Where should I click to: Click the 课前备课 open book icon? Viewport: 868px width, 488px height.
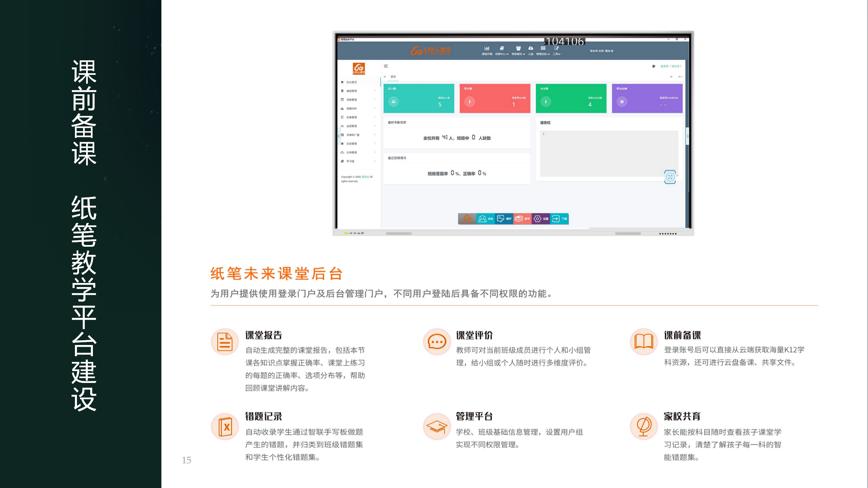click(644, 342)
